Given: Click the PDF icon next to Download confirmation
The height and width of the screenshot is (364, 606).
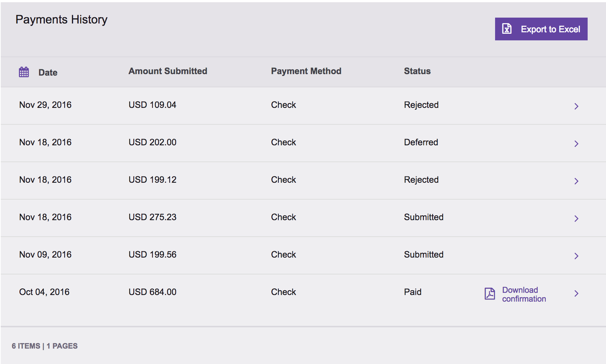Looking at the screenshot, I should tap(489, 294).
